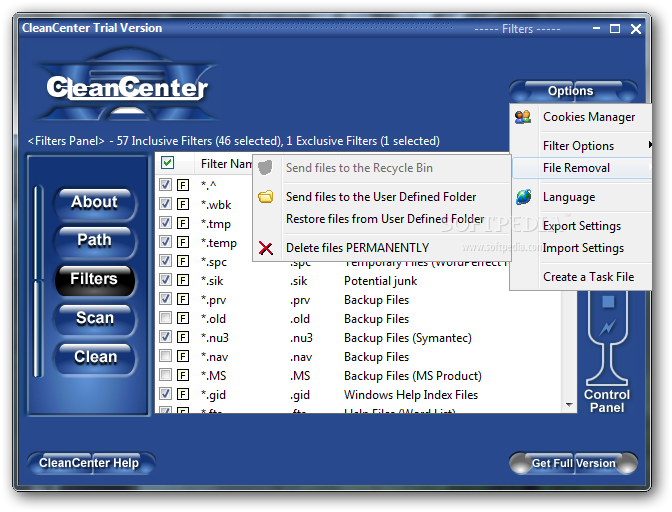Click the grey Recycle Bin icon
The height and width of the screenshot is (512, 672).
[266, 168]
